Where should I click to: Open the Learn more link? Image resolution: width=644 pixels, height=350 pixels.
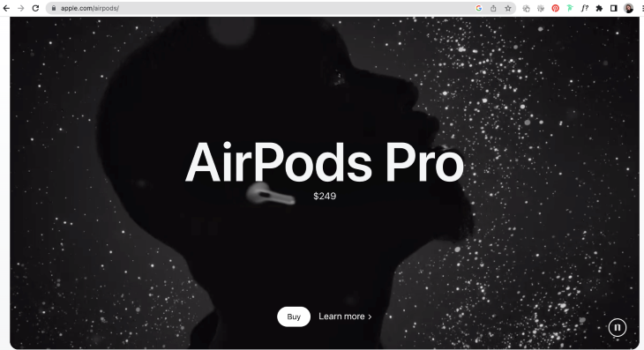tap(345, 316)
